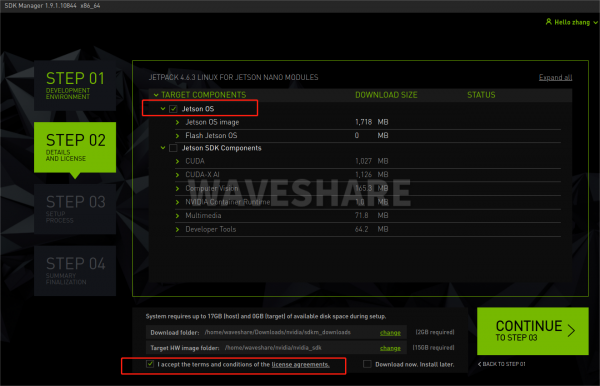Expand the Multimedia component row
Screen dimensions: 600x386
pos(177,216)
